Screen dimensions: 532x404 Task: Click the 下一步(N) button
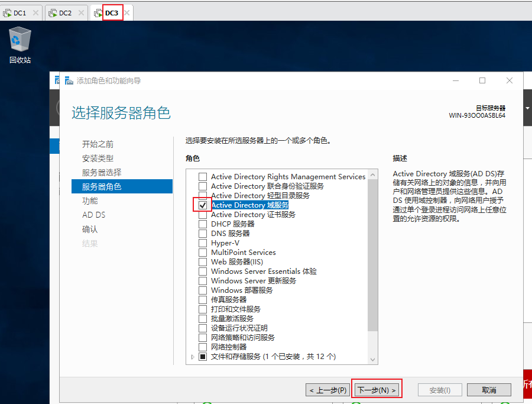(x=377, y=390)
